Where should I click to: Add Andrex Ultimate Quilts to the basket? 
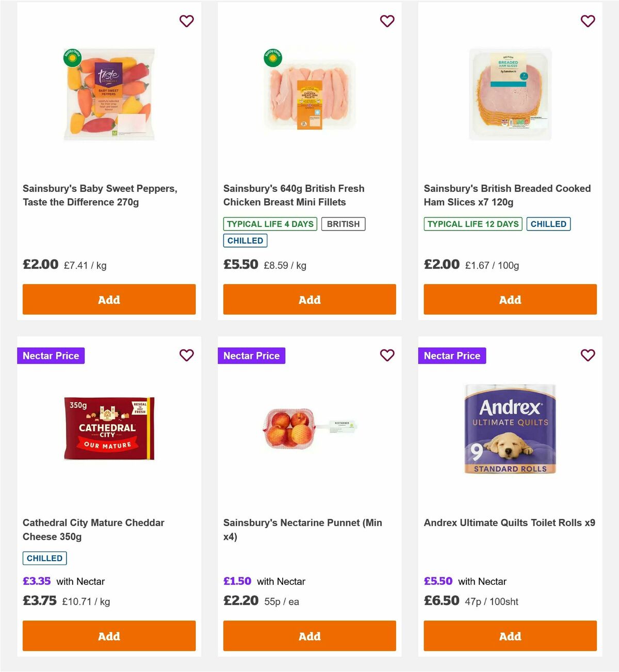point(510,636)
